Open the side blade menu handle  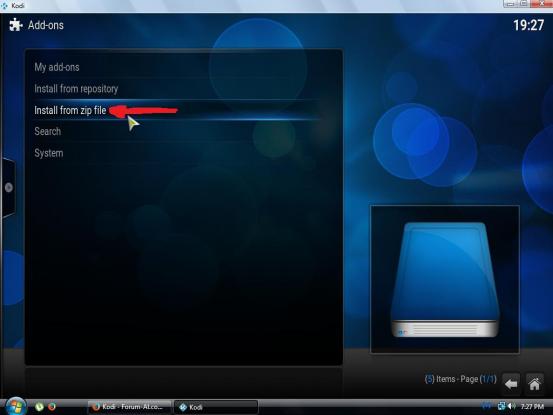coord(8,188)
